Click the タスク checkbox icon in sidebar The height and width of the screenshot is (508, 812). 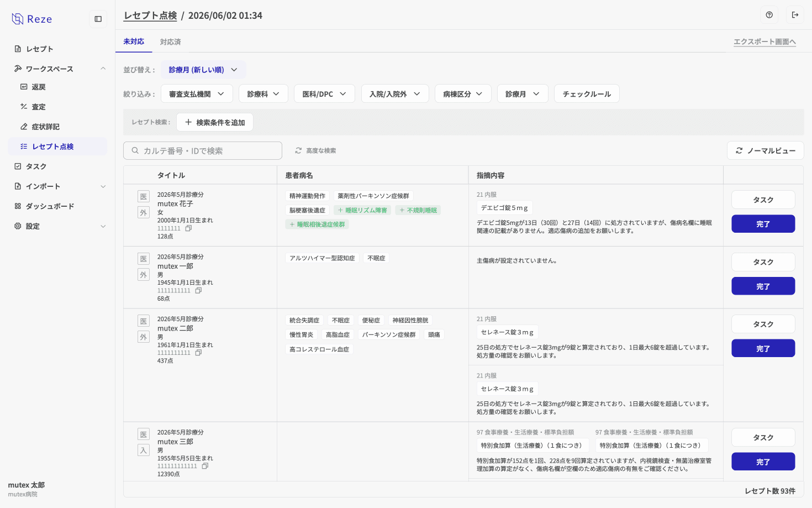18,166
